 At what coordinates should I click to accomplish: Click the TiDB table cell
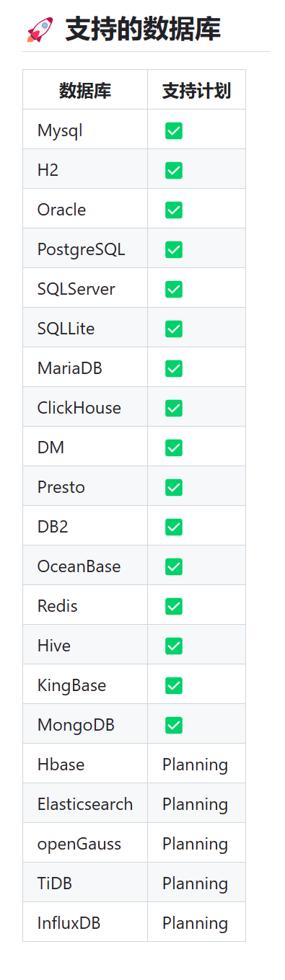coord(85,884)
